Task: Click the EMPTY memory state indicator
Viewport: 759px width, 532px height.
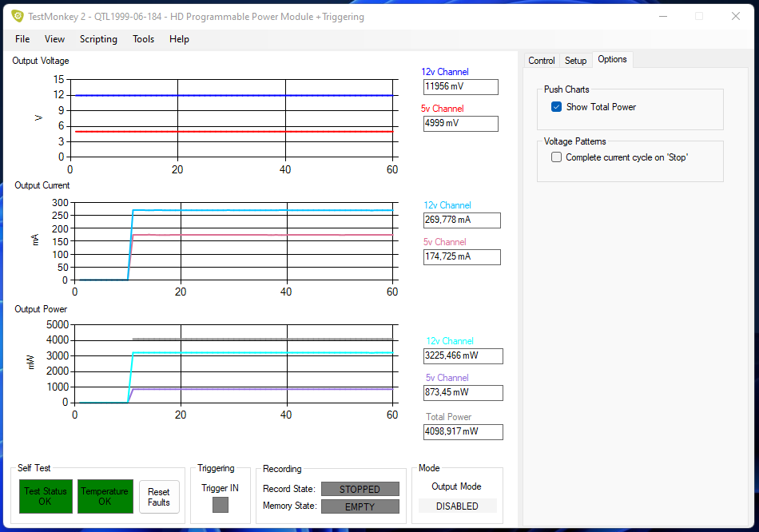Action: click(360, 506)
